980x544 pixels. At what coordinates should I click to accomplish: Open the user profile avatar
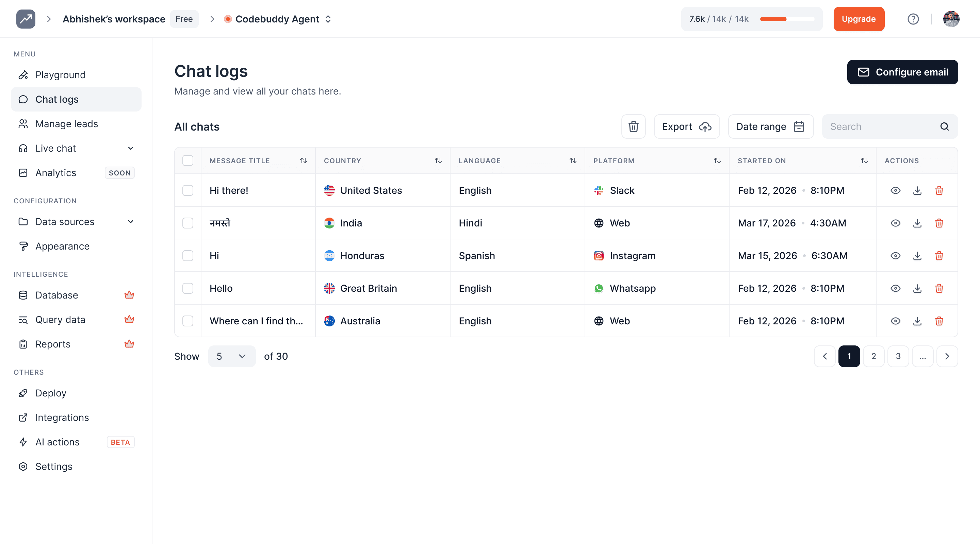[x=951, y=19]
